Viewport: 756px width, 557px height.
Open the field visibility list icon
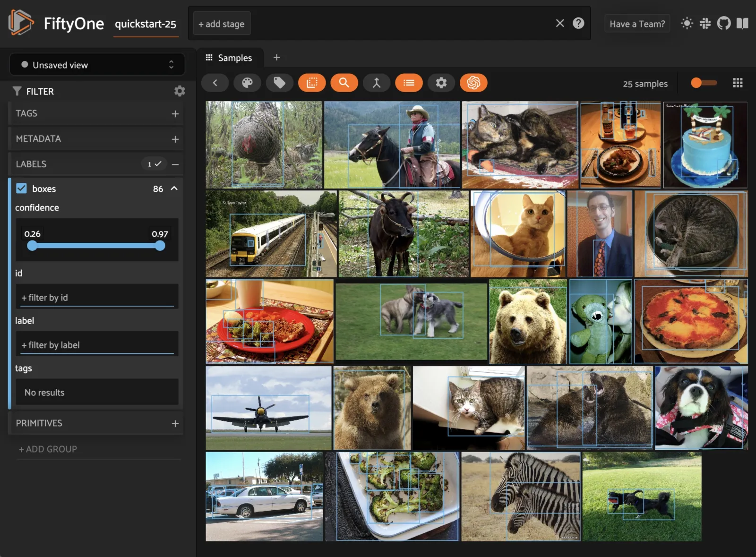409,83
